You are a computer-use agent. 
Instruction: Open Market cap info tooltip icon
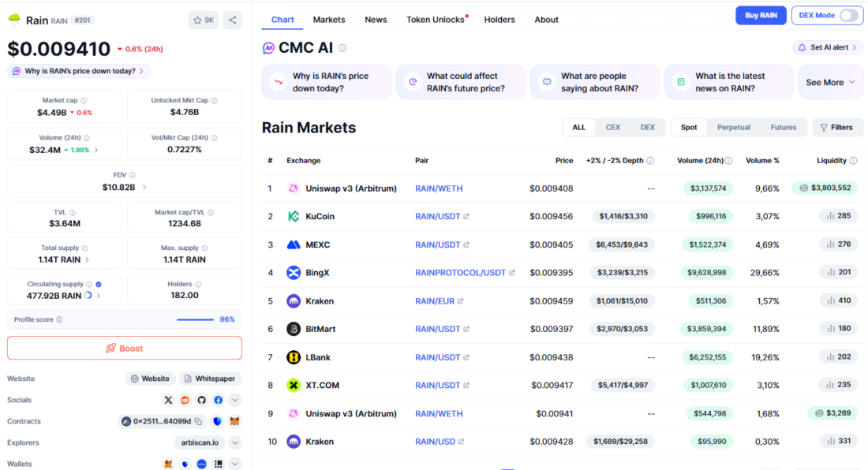click(x=84, y=101)
